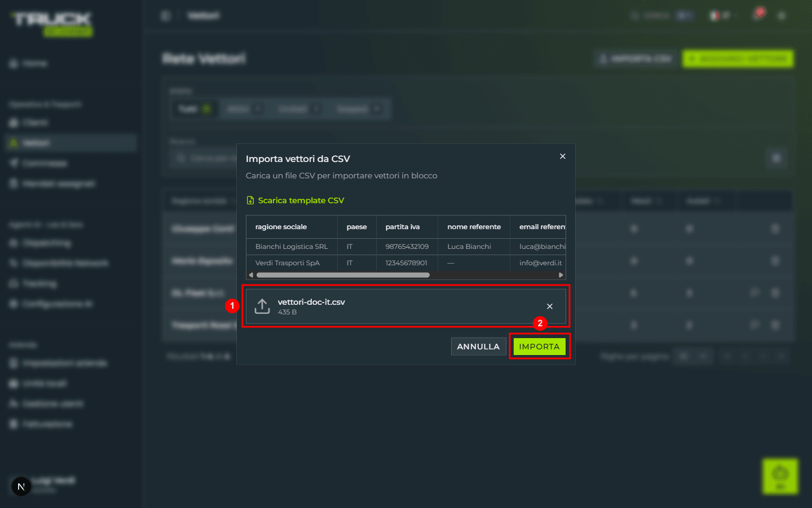Close the Importa vettori da CSV dialog
812x508 pixels.
pyautogui.click(x=562, y=156)
